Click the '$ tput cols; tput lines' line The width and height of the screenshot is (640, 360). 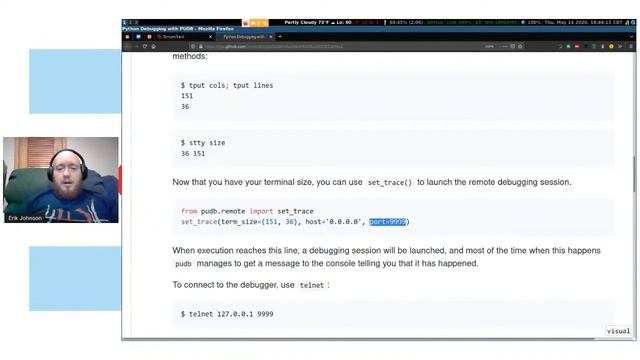coord(227,85)
